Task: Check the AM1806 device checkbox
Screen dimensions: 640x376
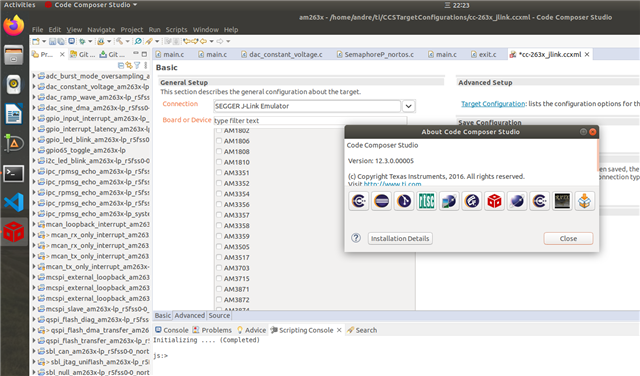Action: (219, 140)
